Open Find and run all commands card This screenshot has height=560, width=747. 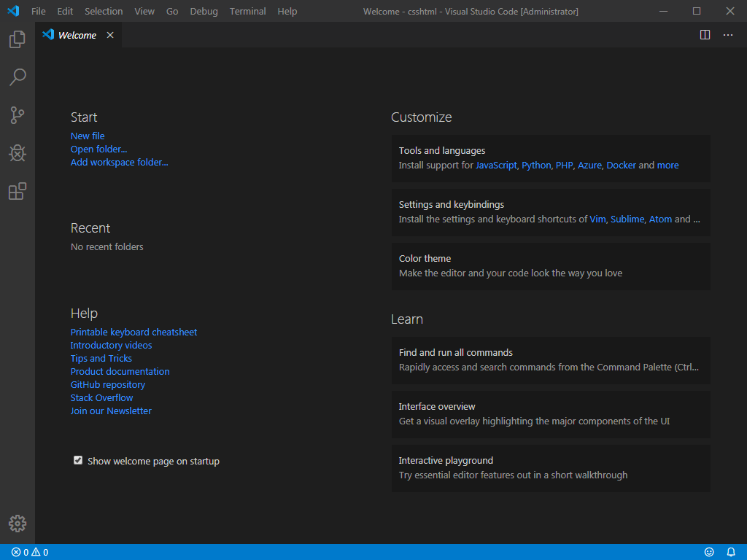551,360
